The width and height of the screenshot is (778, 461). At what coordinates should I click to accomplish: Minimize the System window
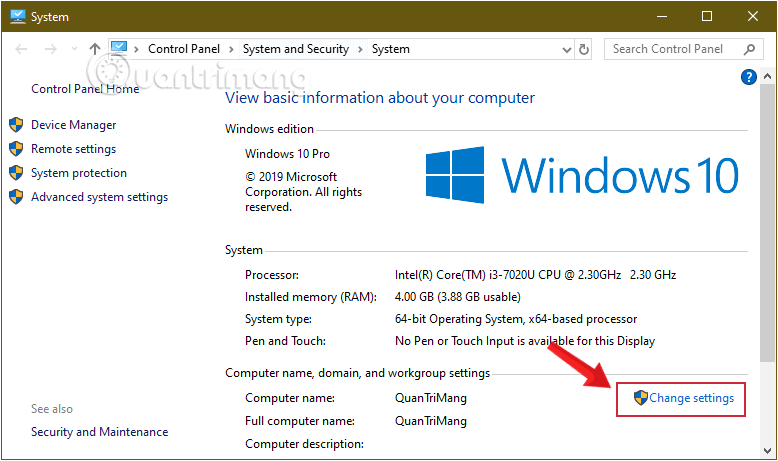coord(661,16)
